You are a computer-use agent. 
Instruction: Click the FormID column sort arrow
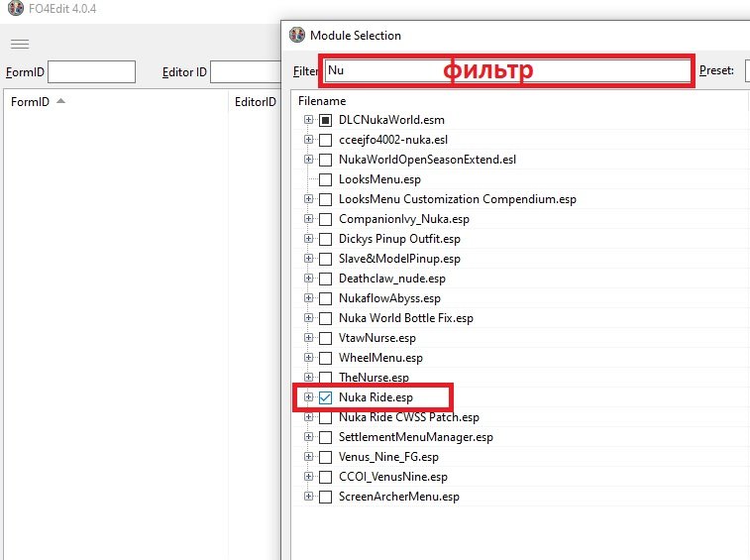61,101
